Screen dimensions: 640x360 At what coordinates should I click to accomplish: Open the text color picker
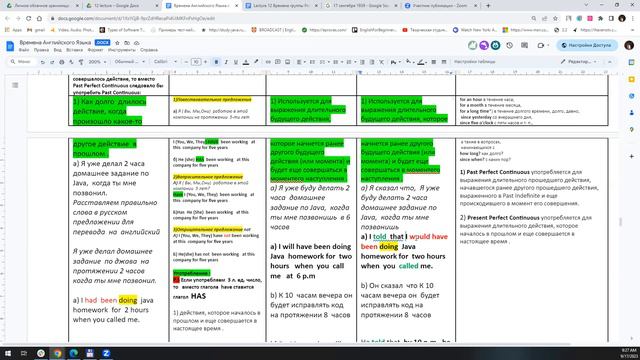pyautogui.click(x=246, y=62)
